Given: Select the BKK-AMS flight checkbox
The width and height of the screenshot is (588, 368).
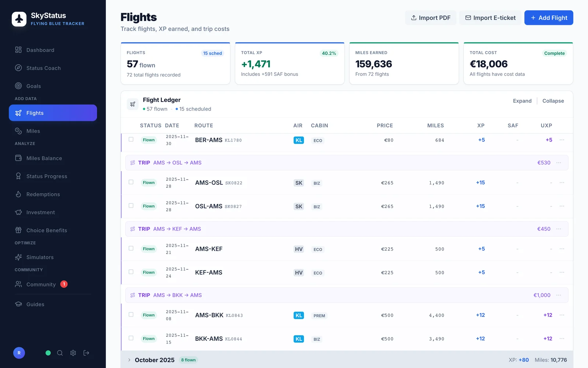Looking at the screenshot, I should point(131,338).
